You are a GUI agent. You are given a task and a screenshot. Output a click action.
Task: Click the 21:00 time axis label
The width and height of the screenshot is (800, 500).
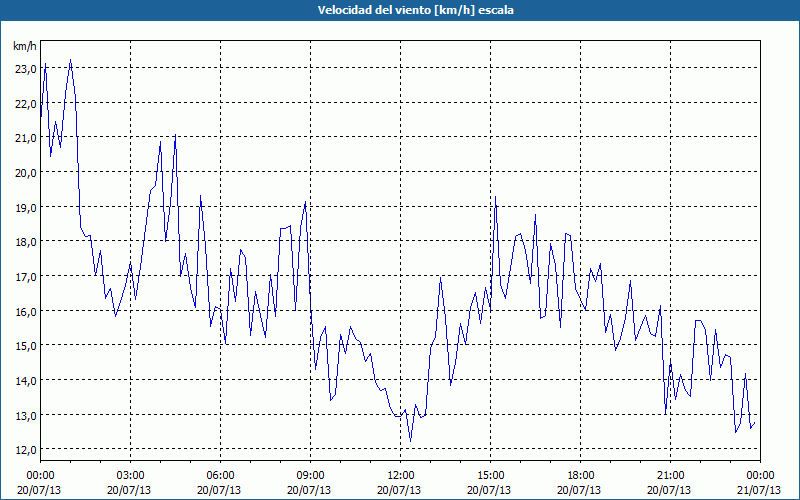670,476
